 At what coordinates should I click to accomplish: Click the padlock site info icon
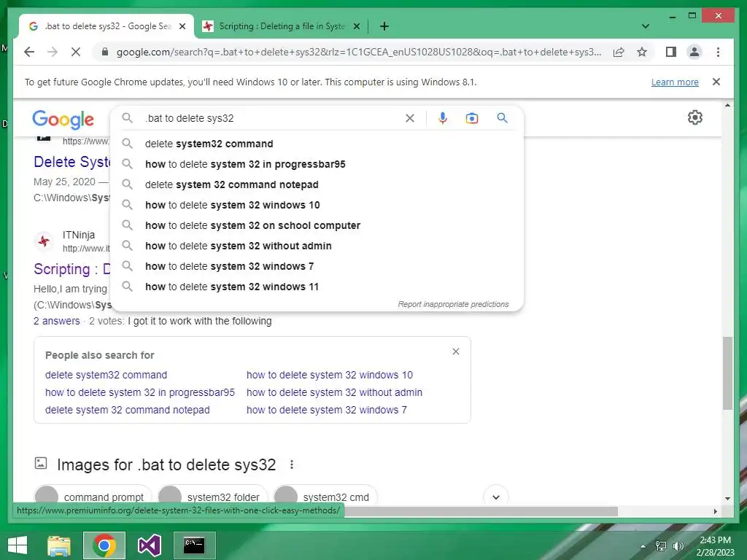105,52
